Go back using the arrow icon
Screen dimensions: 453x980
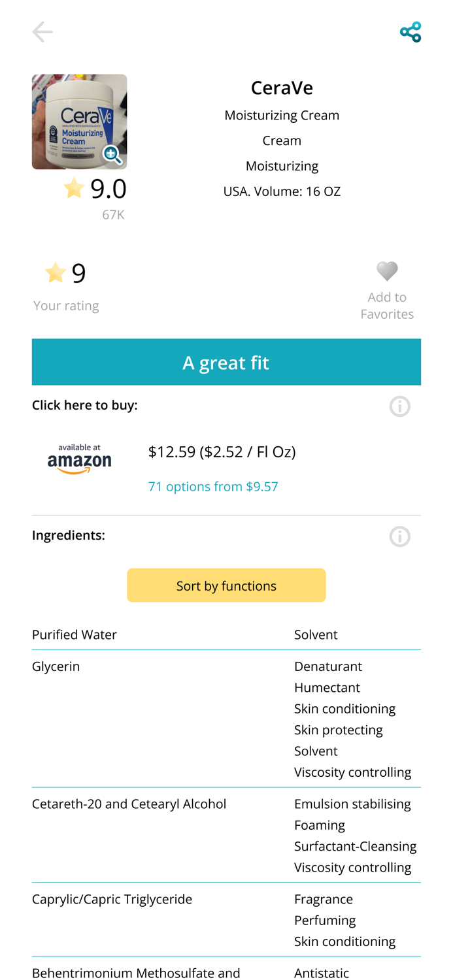42,32
